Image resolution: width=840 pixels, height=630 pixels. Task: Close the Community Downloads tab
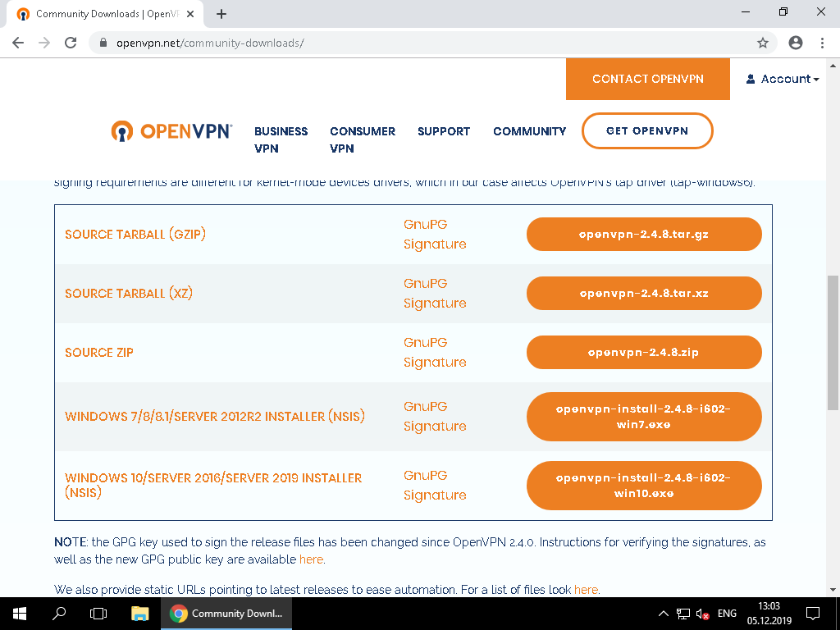click(x=190, y=15)
